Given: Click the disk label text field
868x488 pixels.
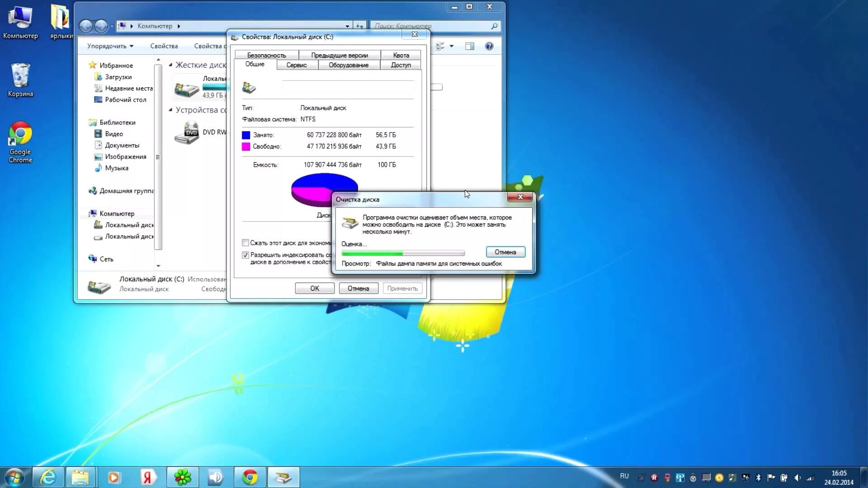Looking at the screenshot, I should pyautogui.click(x=348, y=87).
